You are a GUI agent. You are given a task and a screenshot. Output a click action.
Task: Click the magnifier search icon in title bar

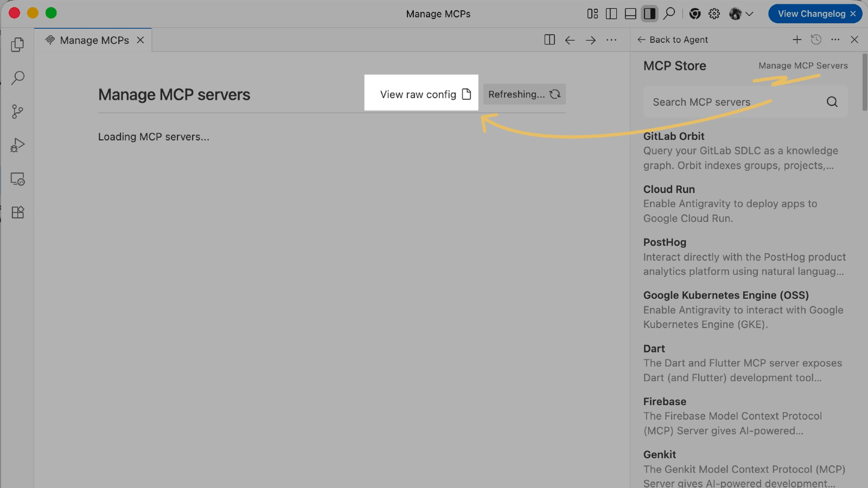[x=669, y=13]
